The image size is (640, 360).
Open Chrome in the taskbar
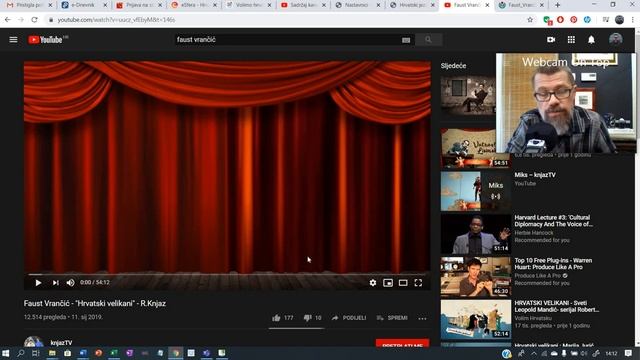click(176, 353)
